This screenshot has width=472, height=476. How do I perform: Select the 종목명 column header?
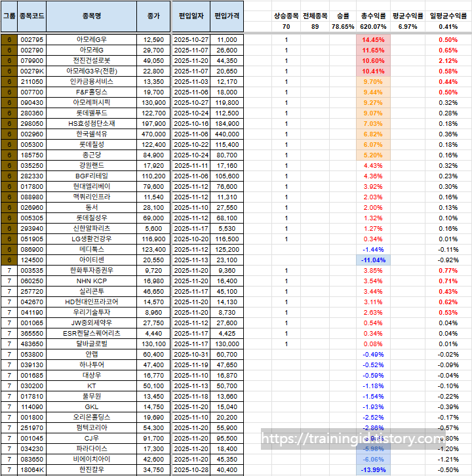(91, 16)
